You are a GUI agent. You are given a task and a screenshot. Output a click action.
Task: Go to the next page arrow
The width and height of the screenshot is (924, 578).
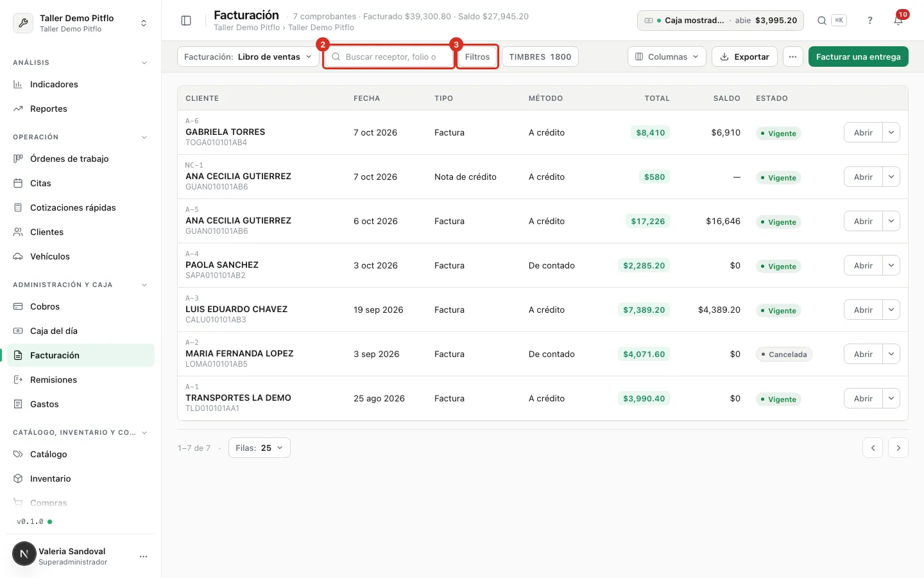(898, 448)
